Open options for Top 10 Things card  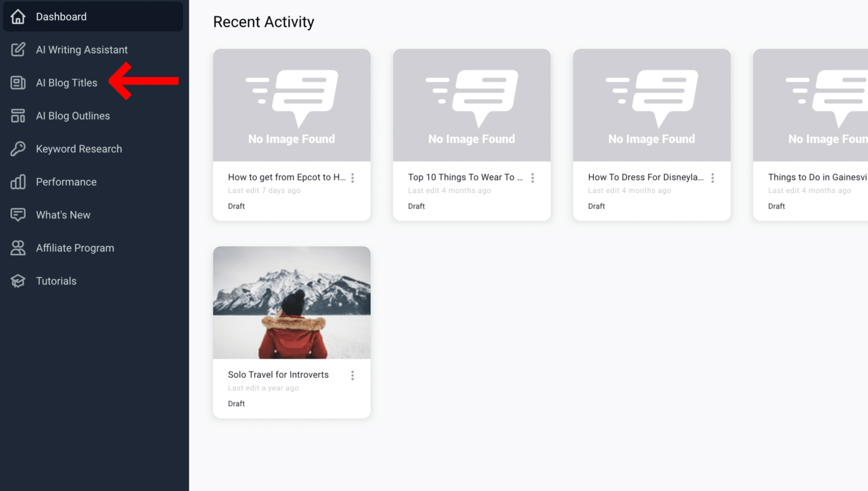pos(532,178)
